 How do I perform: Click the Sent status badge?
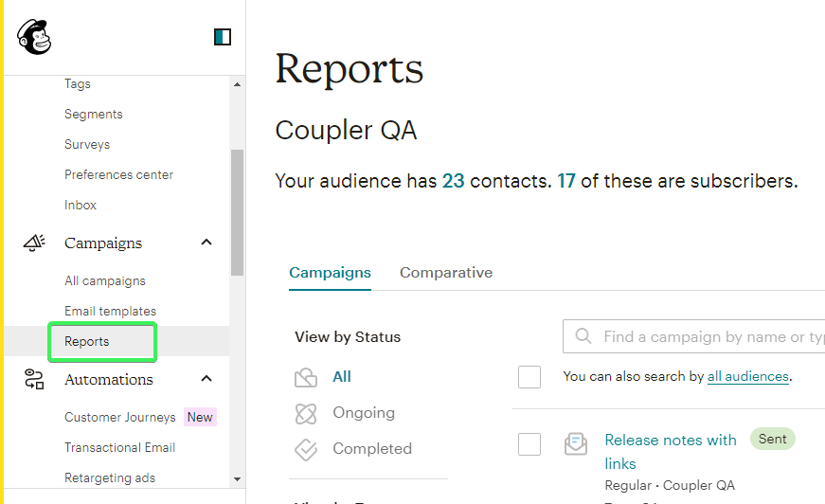tap(772, 439)
